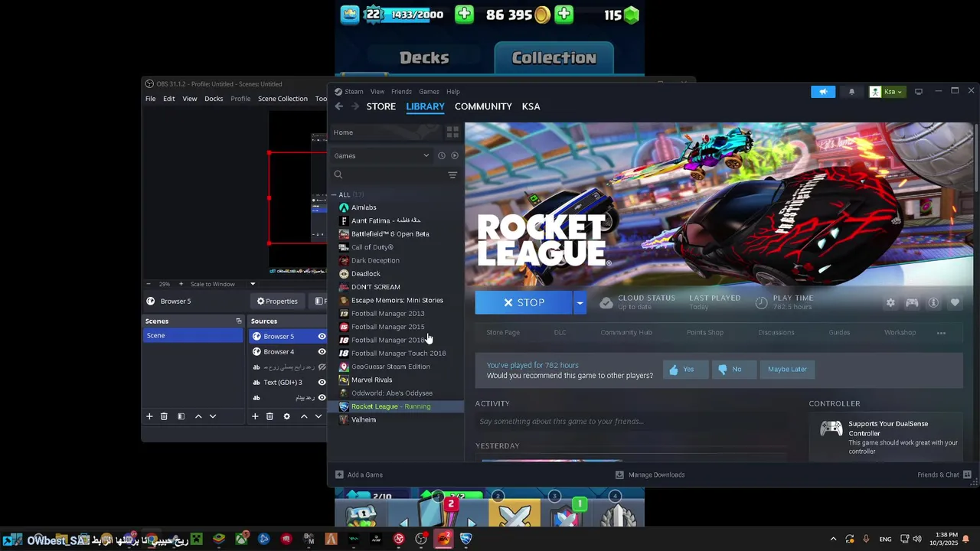
Task: Remove selected scene trash icon in OBS
Action: click(x=164, y=416)
